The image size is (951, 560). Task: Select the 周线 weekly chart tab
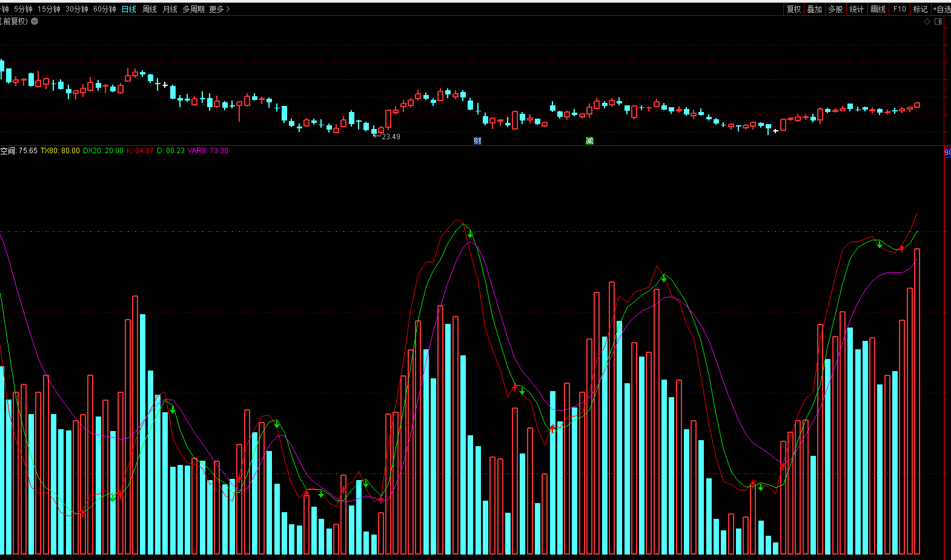[x=149, y=9]
